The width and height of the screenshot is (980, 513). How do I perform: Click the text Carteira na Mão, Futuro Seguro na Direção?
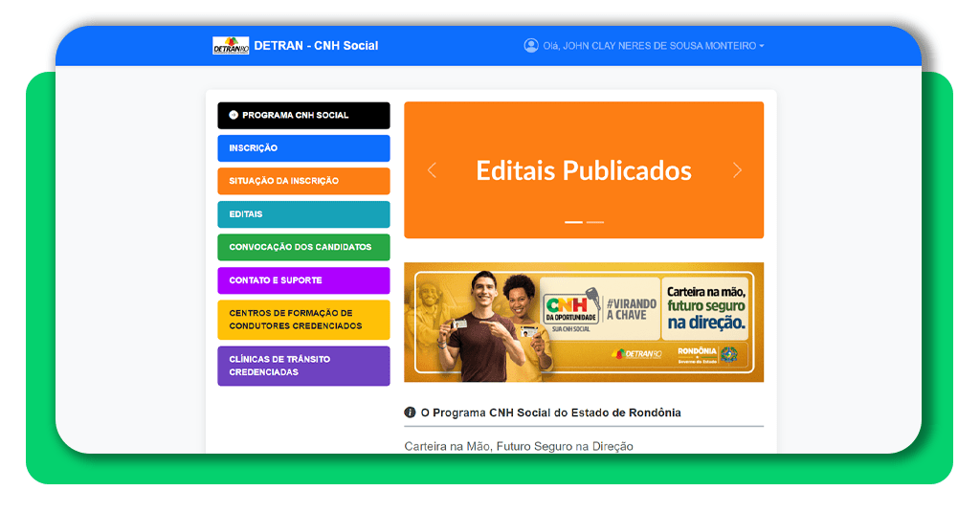(519, 446)
